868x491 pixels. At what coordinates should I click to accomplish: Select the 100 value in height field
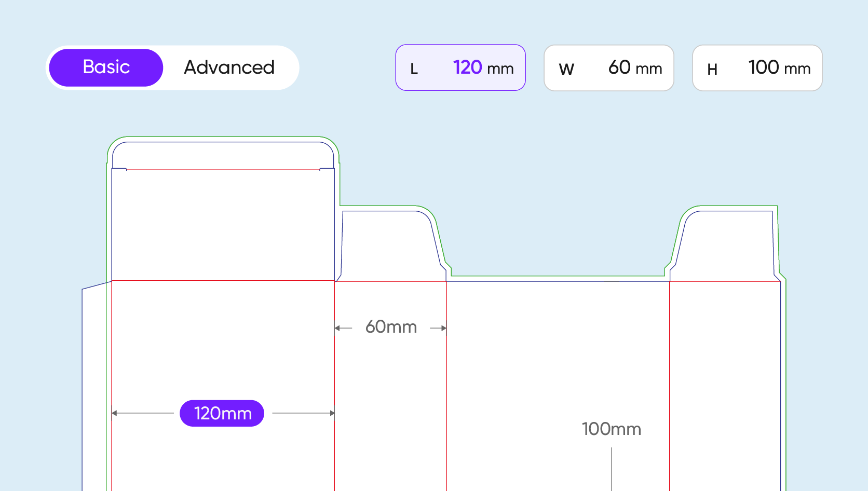point(764,67)
